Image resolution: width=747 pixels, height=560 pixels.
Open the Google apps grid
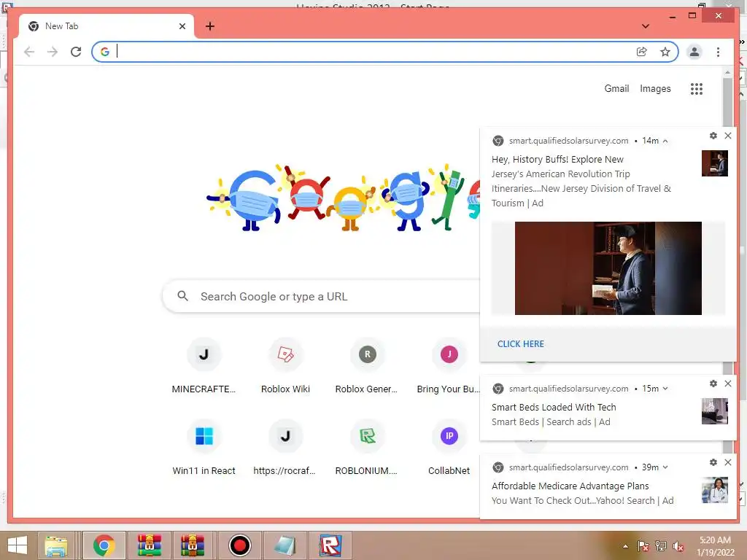[697, 88]
